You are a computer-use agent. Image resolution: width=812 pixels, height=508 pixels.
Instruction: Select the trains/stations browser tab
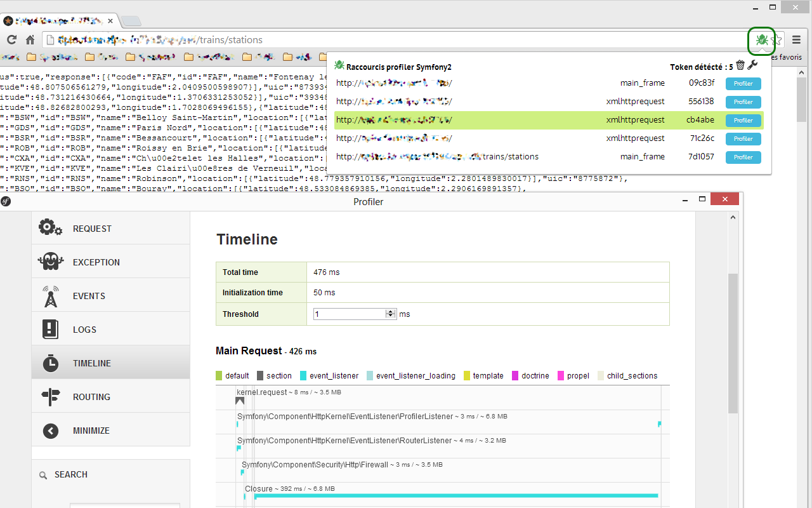(57, 20)
